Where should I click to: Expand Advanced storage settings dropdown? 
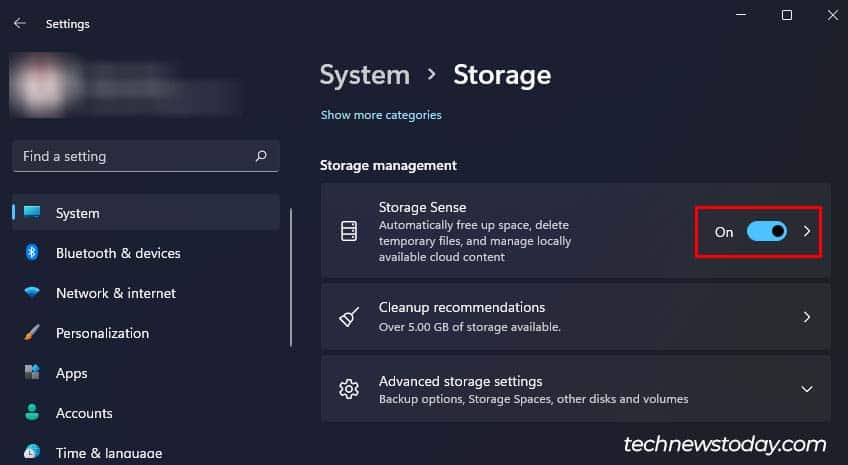pos(807,389)
